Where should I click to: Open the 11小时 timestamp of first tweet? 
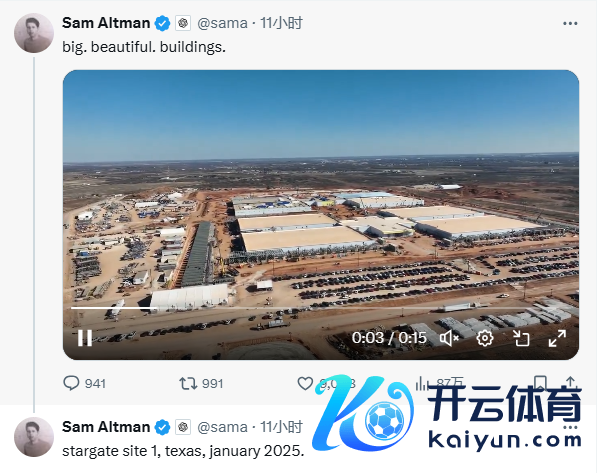(x=281, y=23)
